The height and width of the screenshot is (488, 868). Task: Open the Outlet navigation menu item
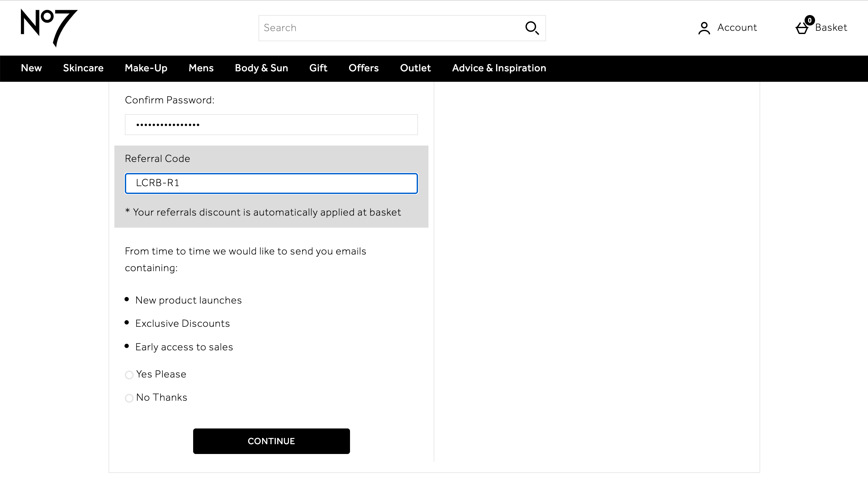point(415,68)
